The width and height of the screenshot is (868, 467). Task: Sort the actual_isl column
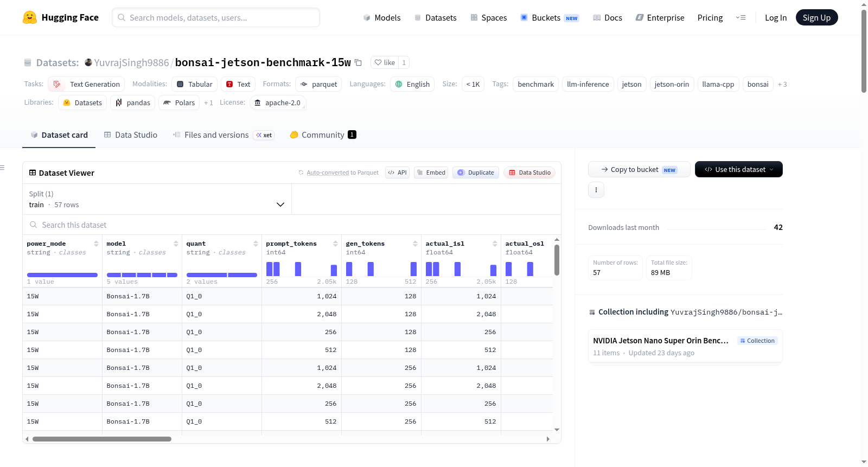coord(495,244)
